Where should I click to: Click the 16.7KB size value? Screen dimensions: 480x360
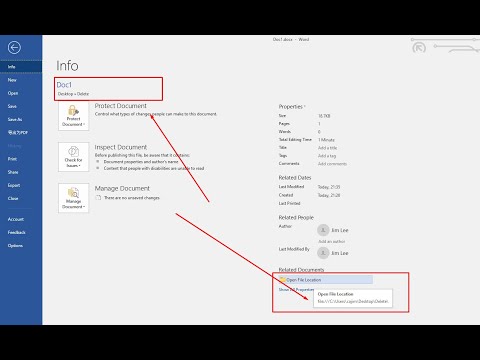(324, 116)
